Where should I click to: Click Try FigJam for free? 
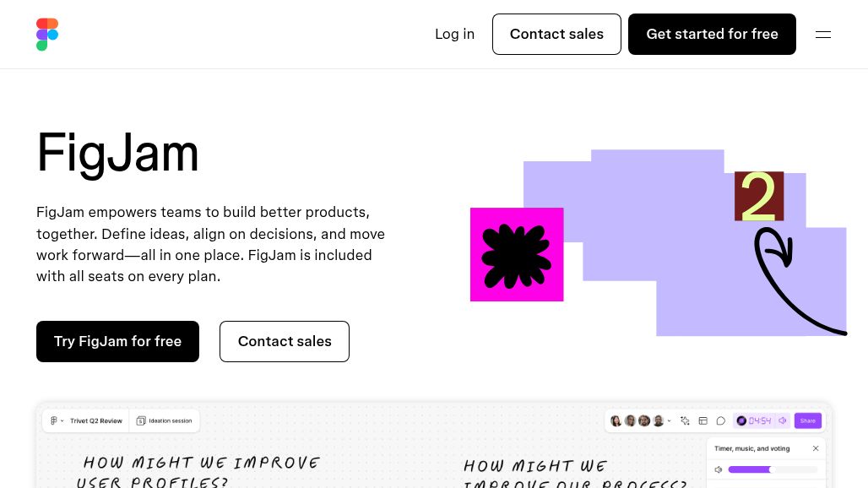(117, 341)
